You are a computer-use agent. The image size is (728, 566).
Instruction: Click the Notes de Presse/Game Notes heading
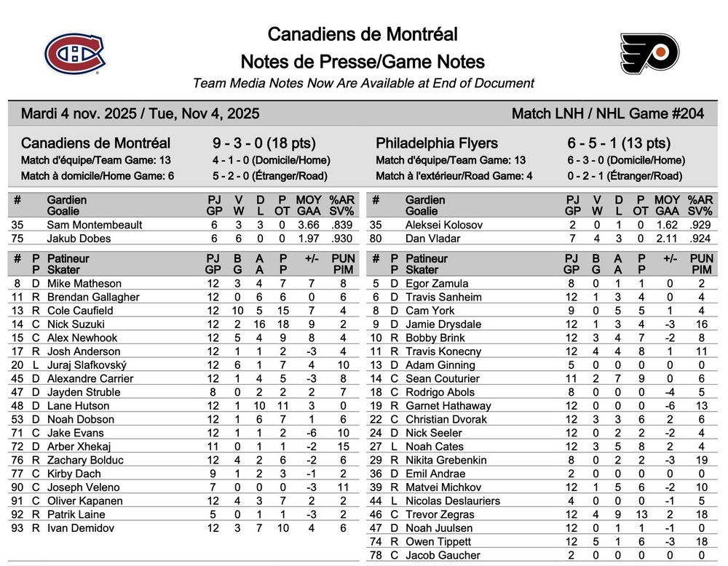click(x=363, y=62)
